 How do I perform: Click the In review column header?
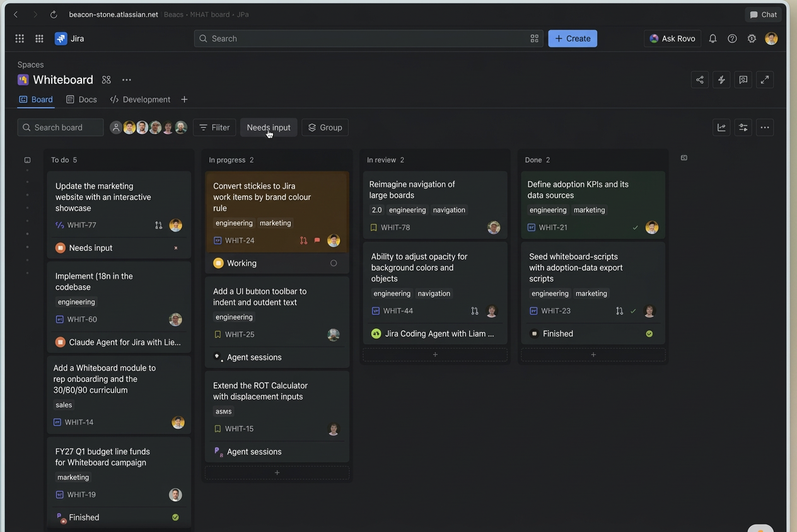386,160
